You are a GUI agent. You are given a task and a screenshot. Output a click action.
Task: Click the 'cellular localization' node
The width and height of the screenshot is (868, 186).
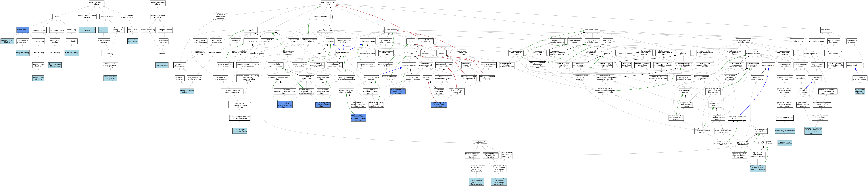click(817, 41)
